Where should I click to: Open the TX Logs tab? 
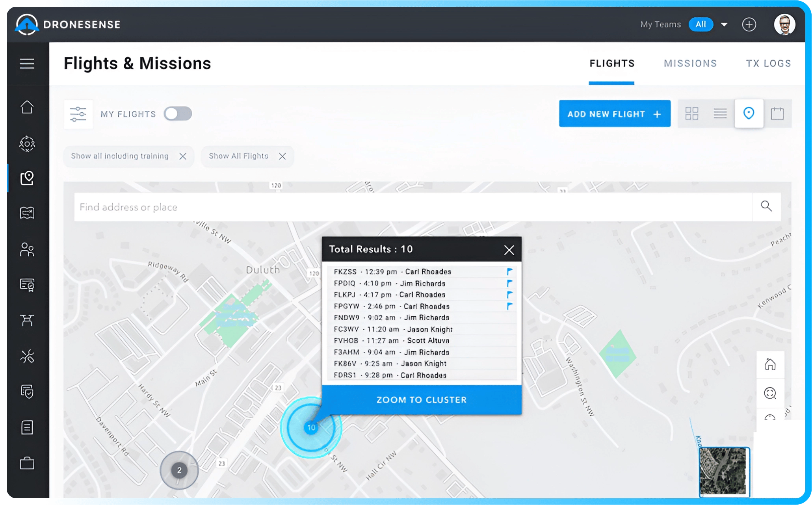point(768,63)
